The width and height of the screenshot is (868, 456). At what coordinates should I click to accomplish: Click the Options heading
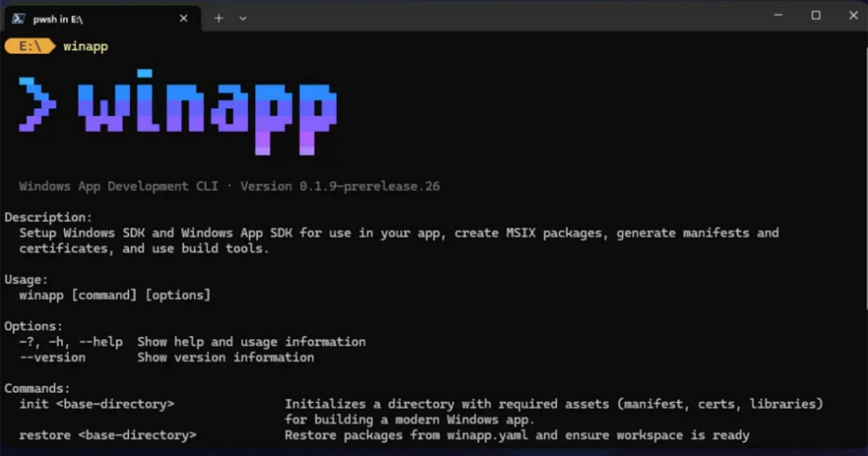click(31, 326)
